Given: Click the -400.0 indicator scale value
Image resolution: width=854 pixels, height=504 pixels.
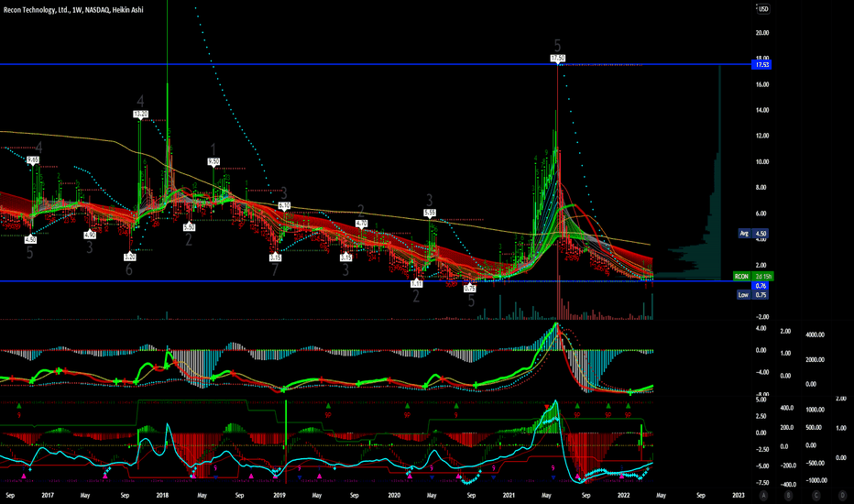Looking at the screenshot, I should tap(789, 485).
